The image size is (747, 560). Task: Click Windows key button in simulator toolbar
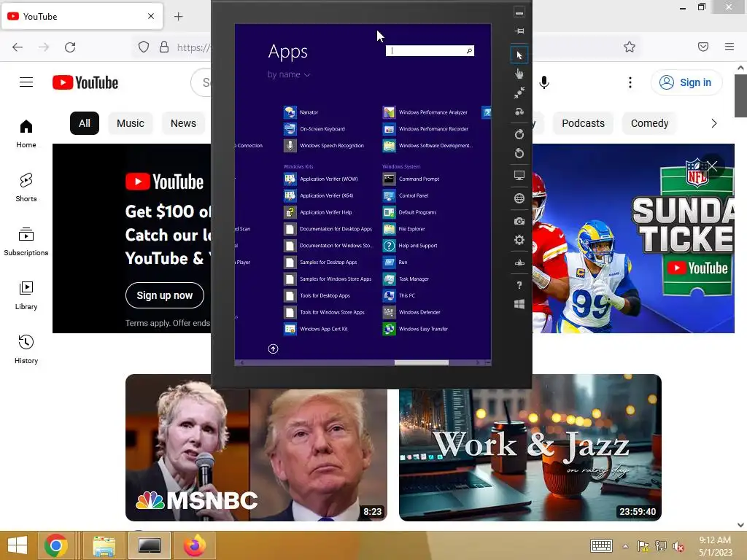tap(519, 304)
